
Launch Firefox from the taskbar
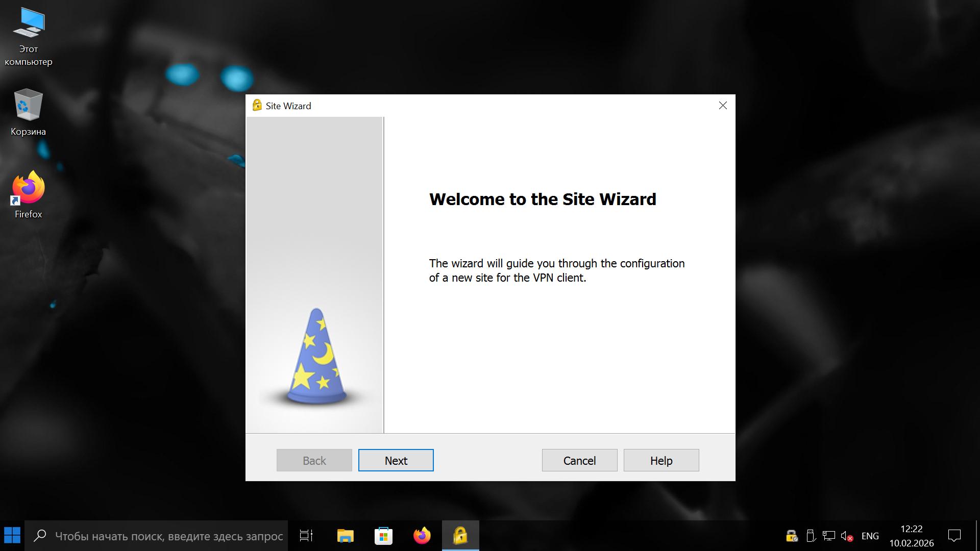point(422,536)
